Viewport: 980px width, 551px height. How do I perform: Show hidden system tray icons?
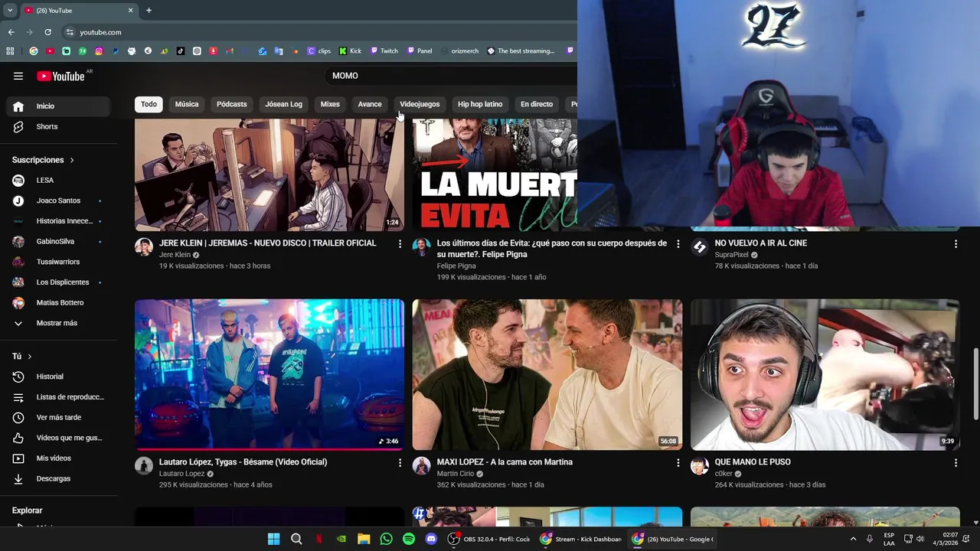(x=853, y=539)
